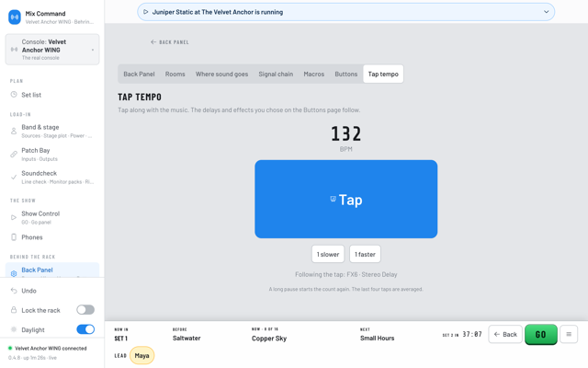This screenshot has height=368, width=588.
Task: Open Show Control Go panel
Action: (52, 217)
